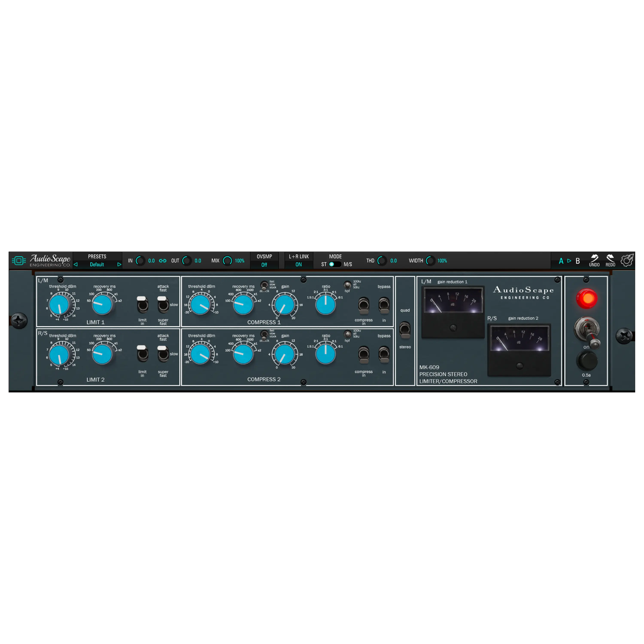This screenshot has height=644, width=644.
Task: Open the previous preset with the left arrow
Action: click(76, 264)
